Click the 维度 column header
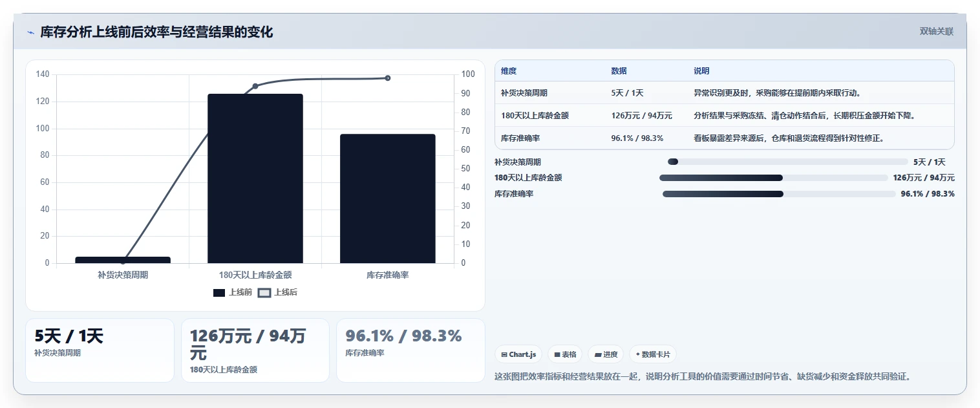 (509, 71)
